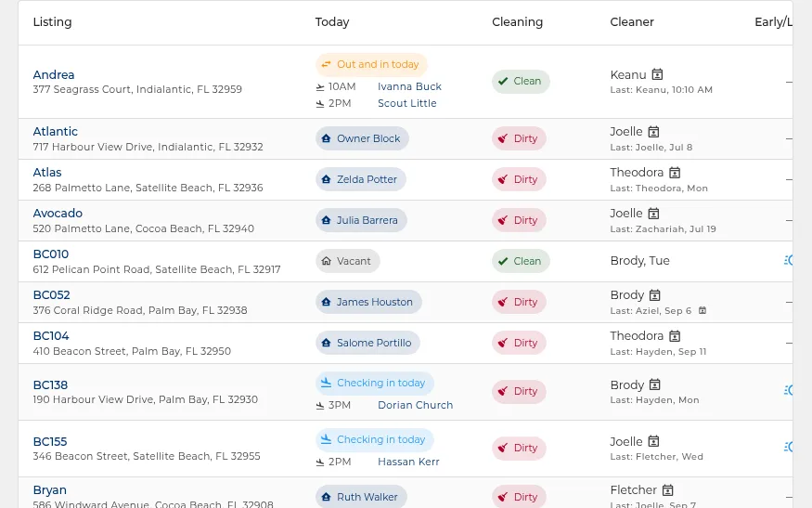Click the landing icon beside 3PM in BC138 row

pyautogui.click(x=320, y=405)
